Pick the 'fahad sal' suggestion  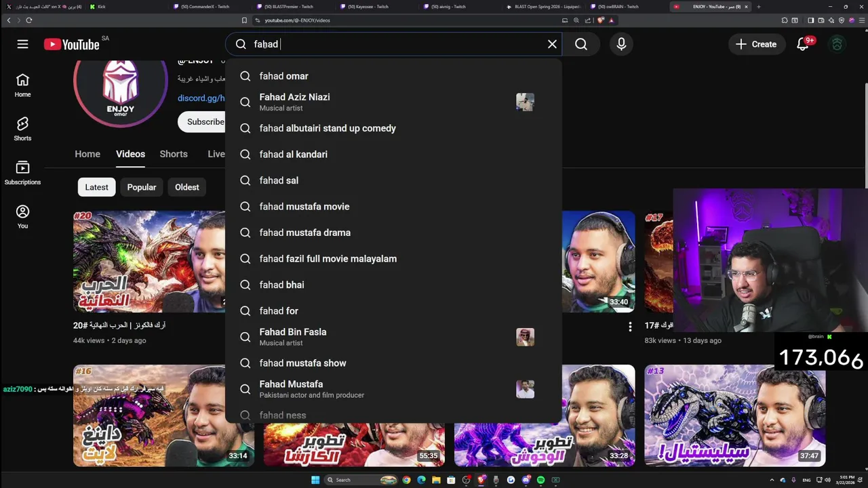[393, 180]
